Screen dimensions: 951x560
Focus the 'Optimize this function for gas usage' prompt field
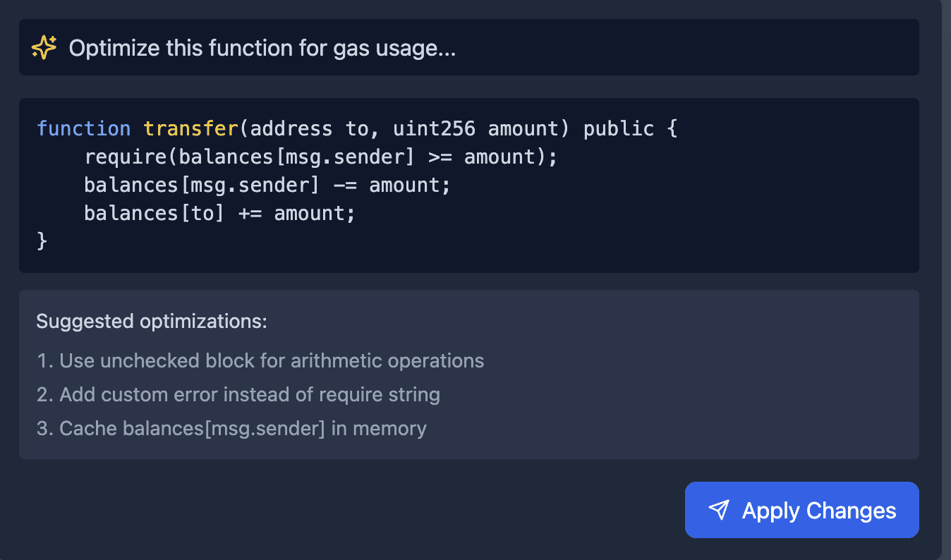click(x=469, y=47)
